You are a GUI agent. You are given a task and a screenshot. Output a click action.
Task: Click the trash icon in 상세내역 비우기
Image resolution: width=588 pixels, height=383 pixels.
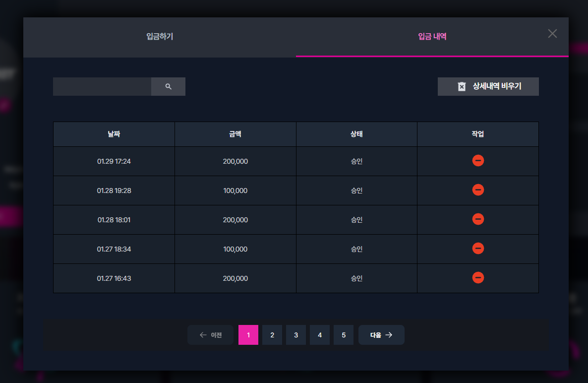462,87
